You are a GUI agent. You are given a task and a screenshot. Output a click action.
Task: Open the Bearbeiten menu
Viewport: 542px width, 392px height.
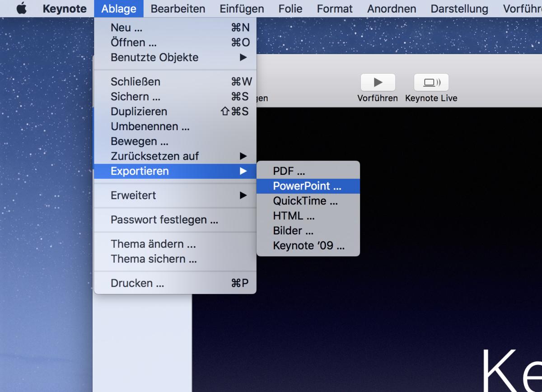(178, 9)
